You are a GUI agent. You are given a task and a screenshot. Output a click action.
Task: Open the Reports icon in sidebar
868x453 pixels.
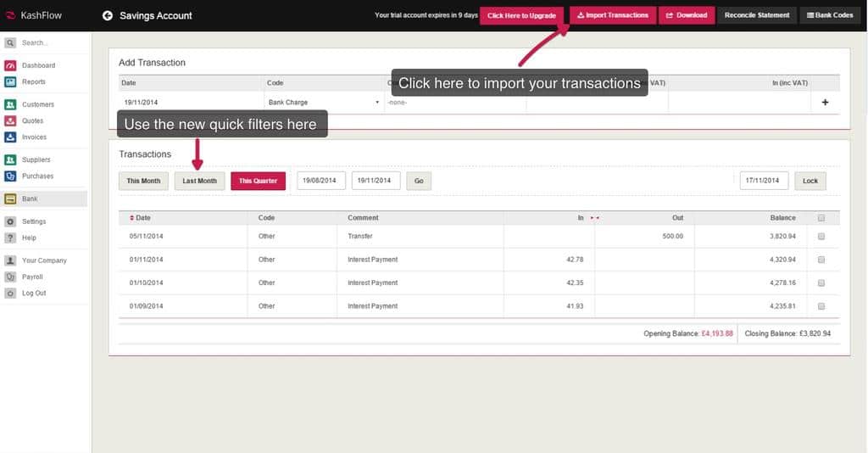[10, 82]
